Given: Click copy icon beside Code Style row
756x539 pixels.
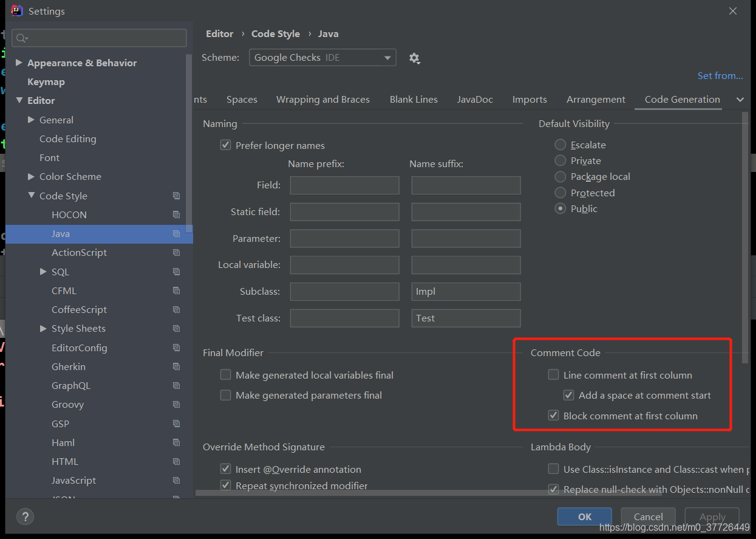Looking at the screenshot, I should click(x=176, y=196).
